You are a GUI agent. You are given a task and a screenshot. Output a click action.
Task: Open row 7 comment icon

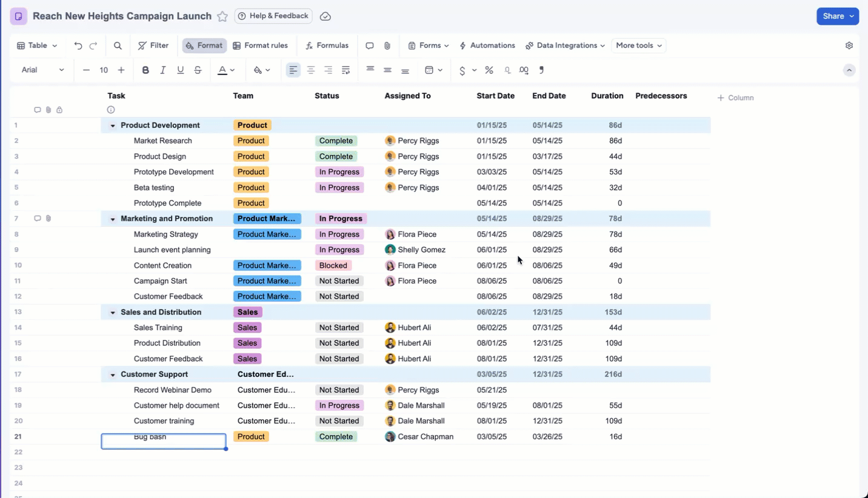38,219
